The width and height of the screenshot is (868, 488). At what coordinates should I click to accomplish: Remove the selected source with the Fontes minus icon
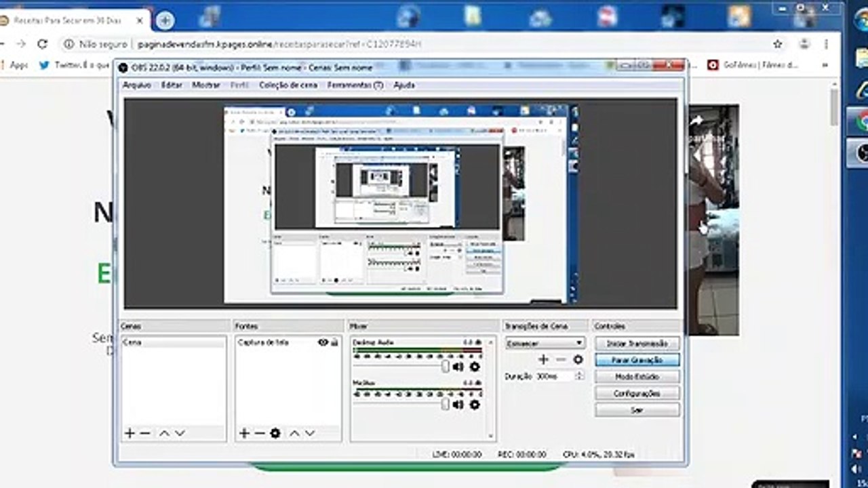point(259,433)
